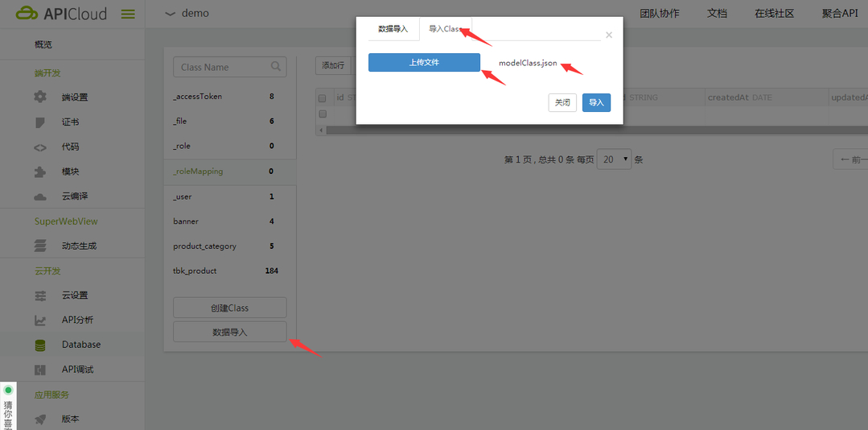Screen dimensions: 868x430
Task: Expand the demo app chevron dropdown
Action: 171,14
